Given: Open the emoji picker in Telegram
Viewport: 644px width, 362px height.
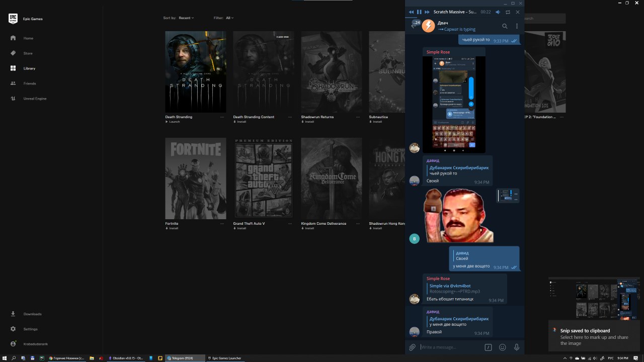Looking at the screenshot, I should [x=502, y=347].
